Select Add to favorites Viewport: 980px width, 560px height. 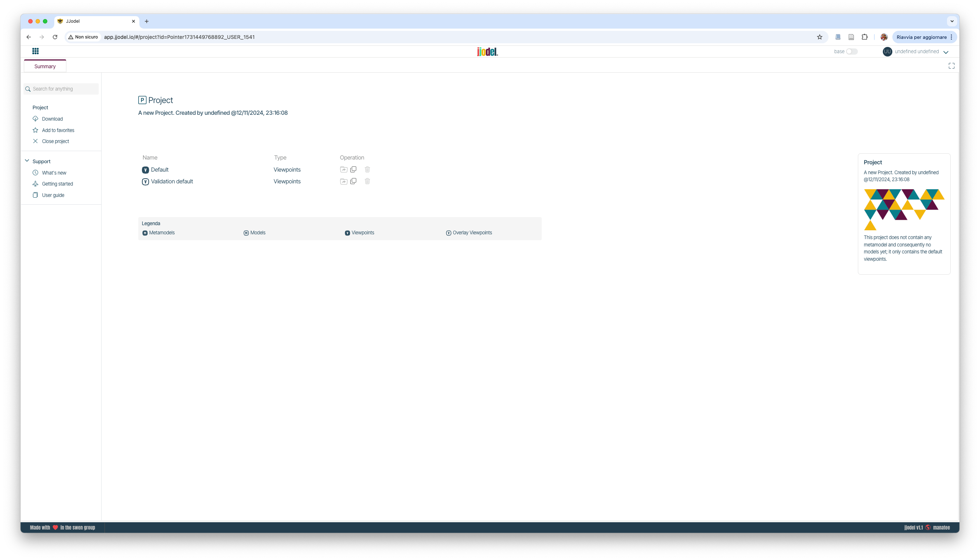pyautogui.click(x=58, y=130)
